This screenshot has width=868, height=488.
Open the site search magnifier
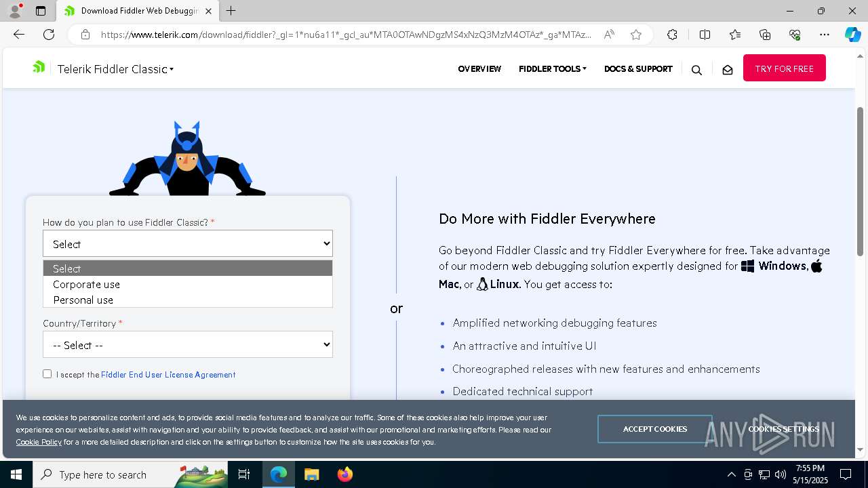[696, 70]
